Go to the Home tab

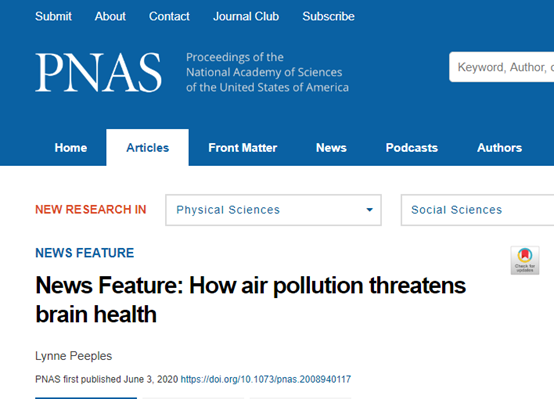71,148
